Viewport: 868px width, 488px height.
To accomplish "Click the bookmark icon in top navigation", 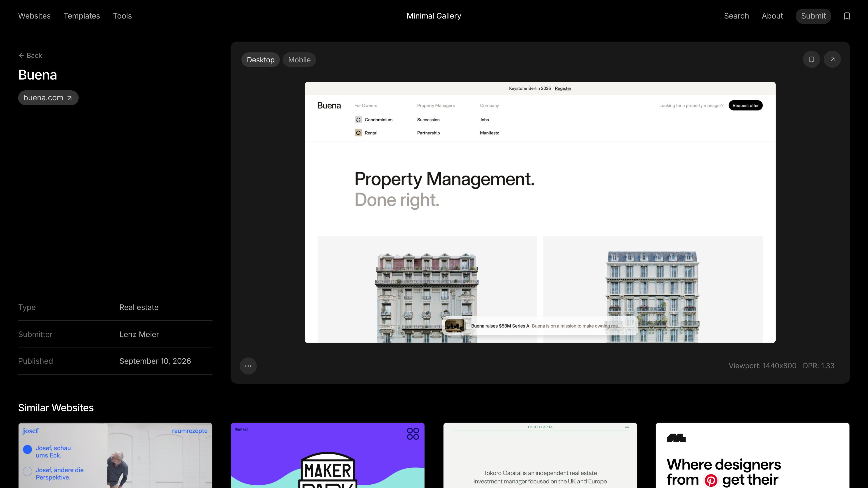I will tap(847, 16).
